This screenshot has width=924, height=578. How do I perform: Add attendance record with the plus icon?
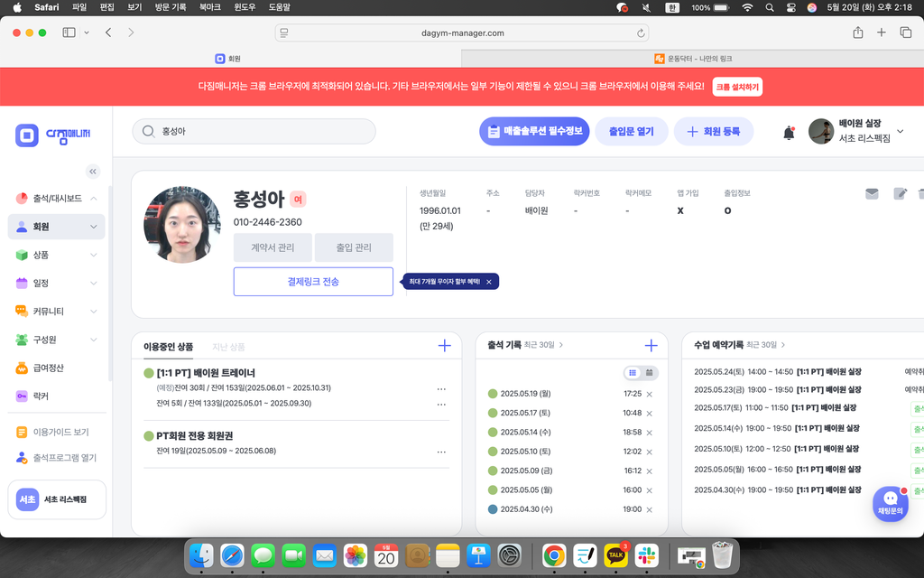pyautogui.click(x=651, y=345)
